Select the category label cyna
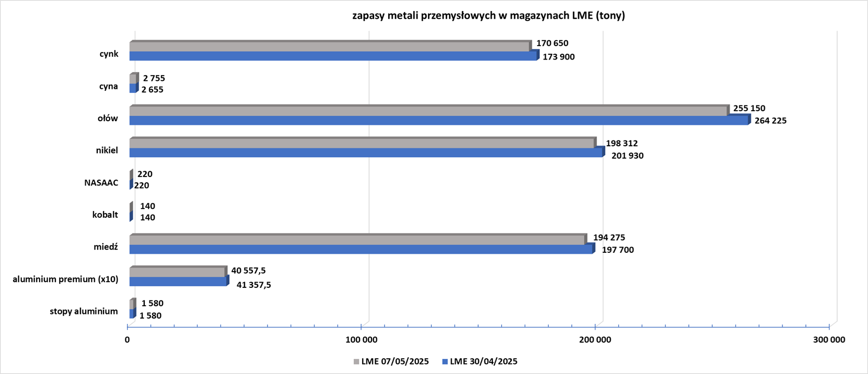The width and height of the screenshot is (868, 374). tap(109, 86)
